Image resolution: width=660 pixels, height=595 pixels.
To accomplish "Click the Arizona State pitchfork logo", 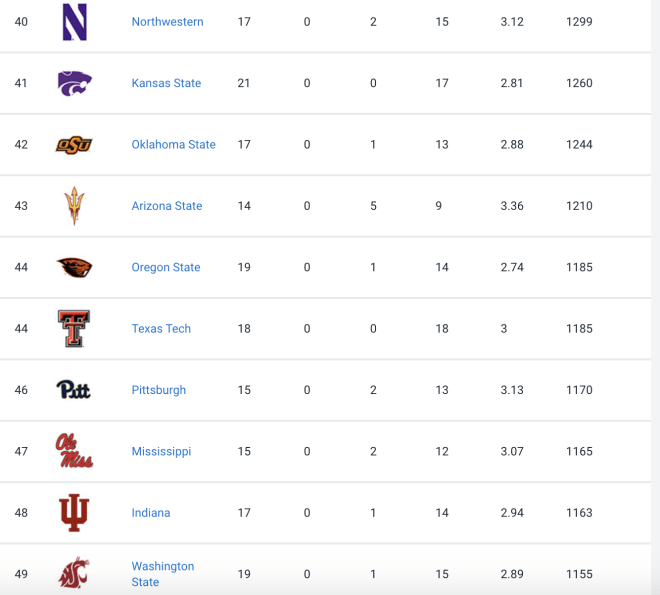I will point(74,206).
